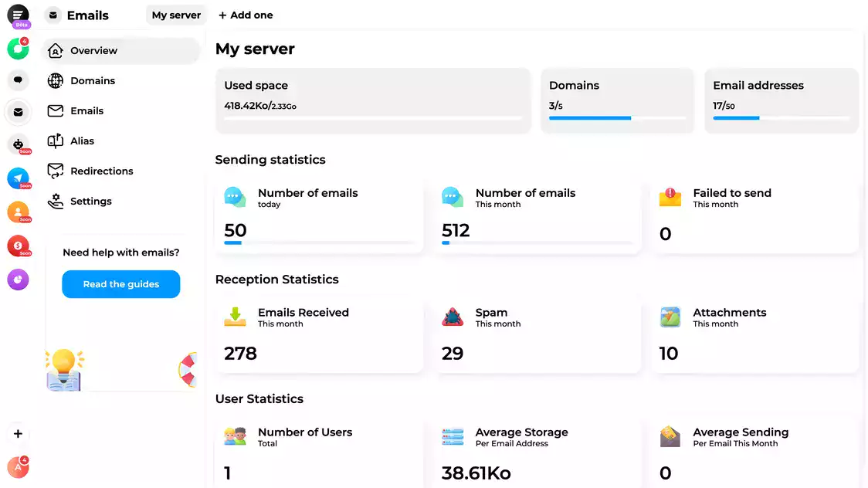
Task: Click the Sending statistics heading
Action: pos(270,159)
